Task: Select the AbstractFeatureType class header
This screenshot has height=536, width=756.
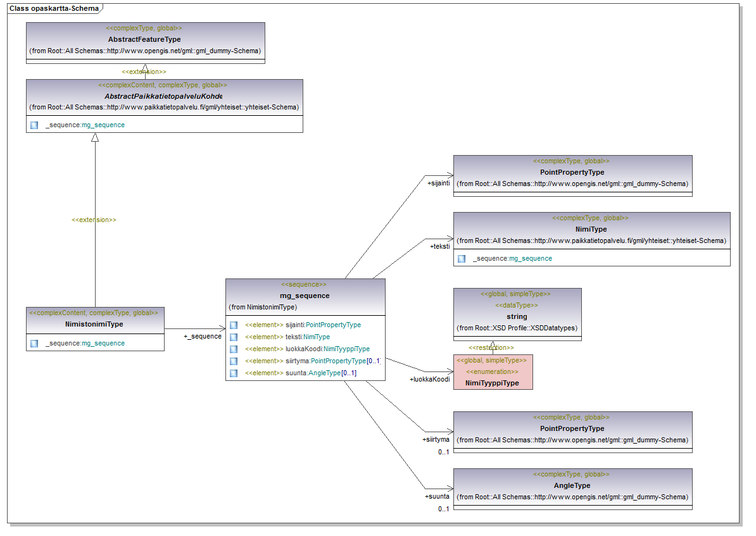Action: 144,39
